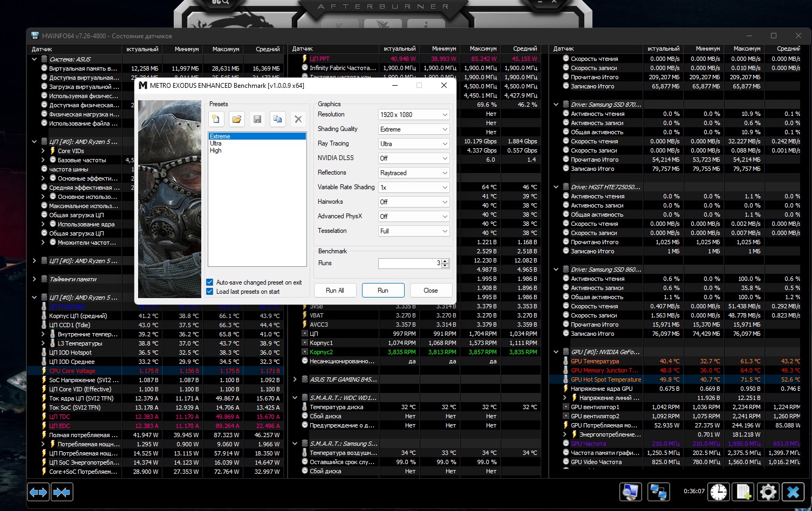Toggle Load last presets on start

(209, 292)
